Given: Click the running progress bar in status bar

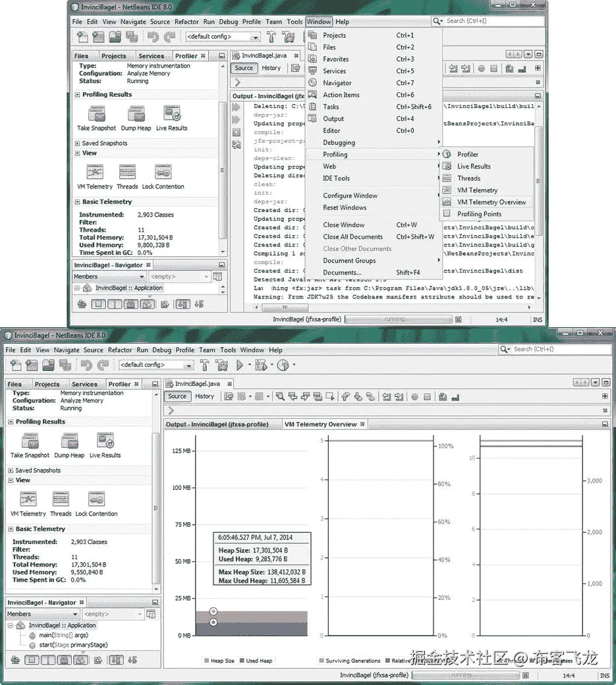Looking at the screenshot, I should pos(466,675).
